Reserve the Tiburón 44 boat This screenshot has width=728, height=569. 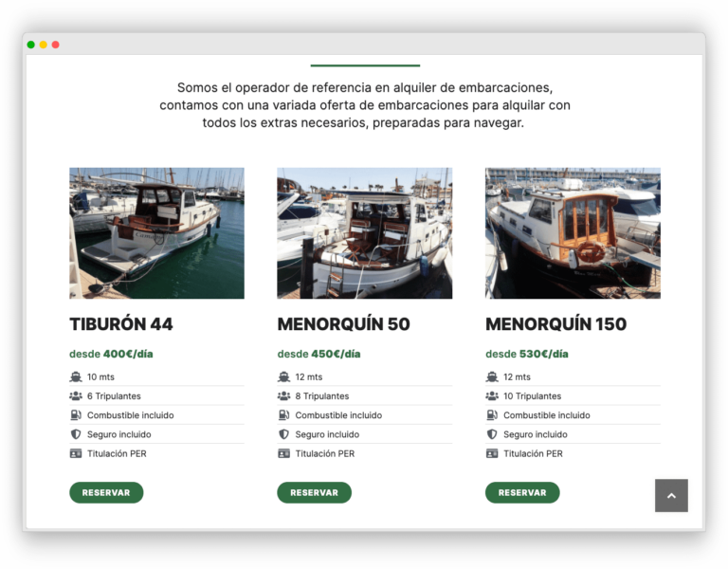click(x=106, y=492)
